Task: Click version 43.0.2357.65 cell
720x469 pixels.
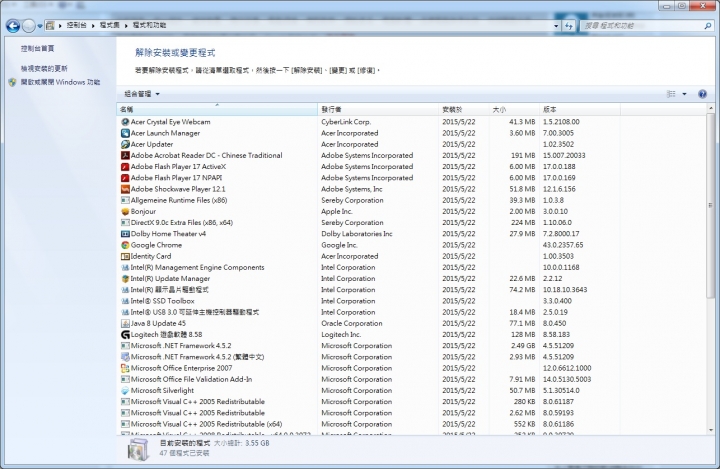Action: click(563, 245)
